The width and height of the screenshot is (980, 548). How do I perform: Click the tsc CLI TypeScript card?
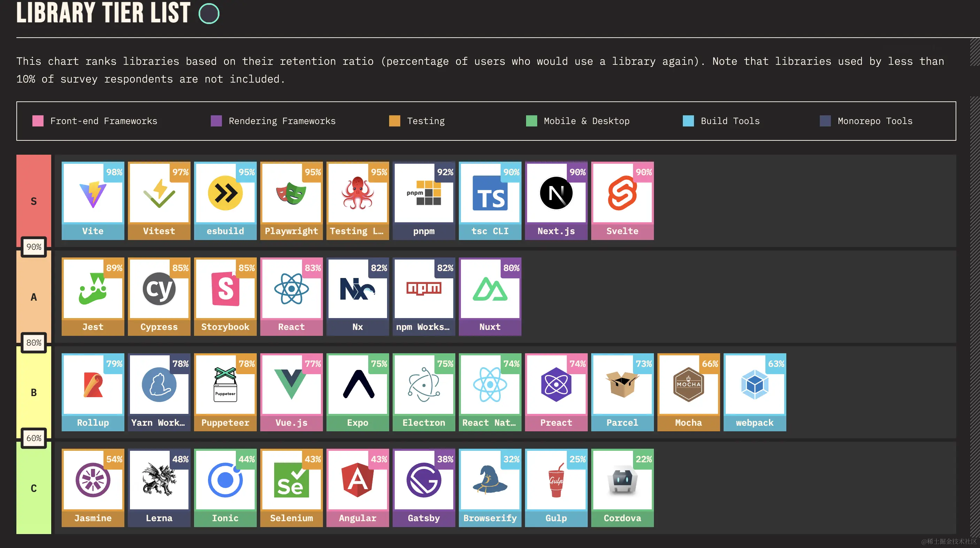(x=490, y=201)
